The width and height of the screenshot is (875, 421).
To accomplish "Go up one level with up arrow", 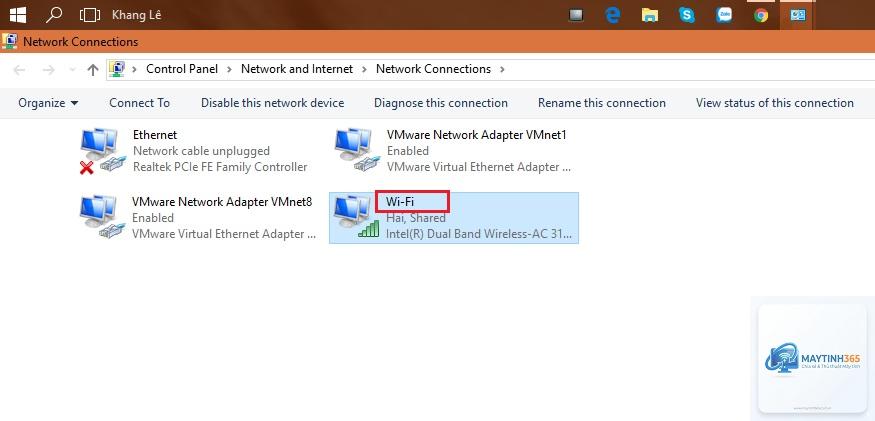I will (93, 70).
